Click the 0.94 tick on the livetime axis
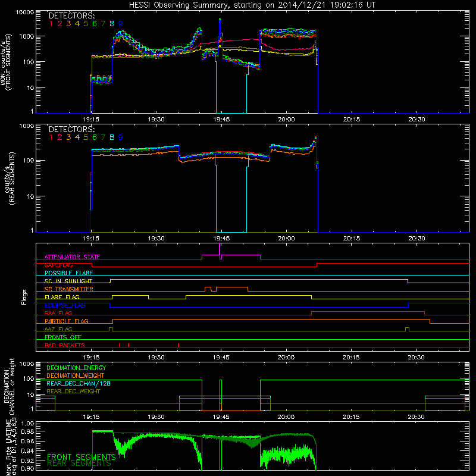 28,451
